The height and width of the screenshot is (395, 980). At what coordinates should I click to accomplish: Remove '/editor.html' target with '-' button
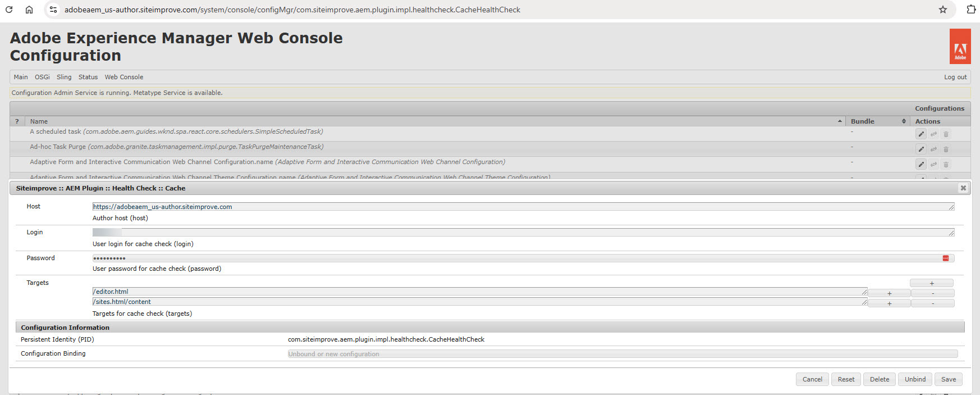(x=933, y=293)
